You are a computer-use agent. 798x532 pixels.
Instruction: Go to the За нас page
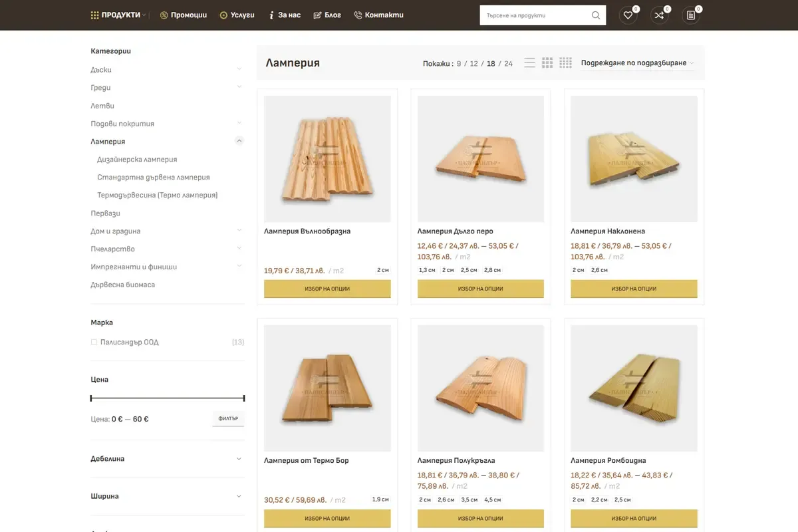tap(285, 15)
